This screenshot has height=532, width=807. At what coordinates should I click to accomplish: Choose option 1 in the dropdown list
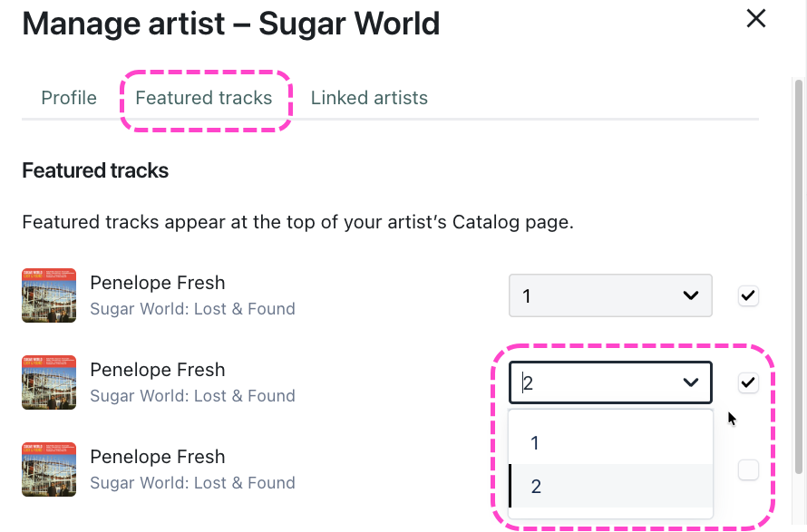click(609, 443)
